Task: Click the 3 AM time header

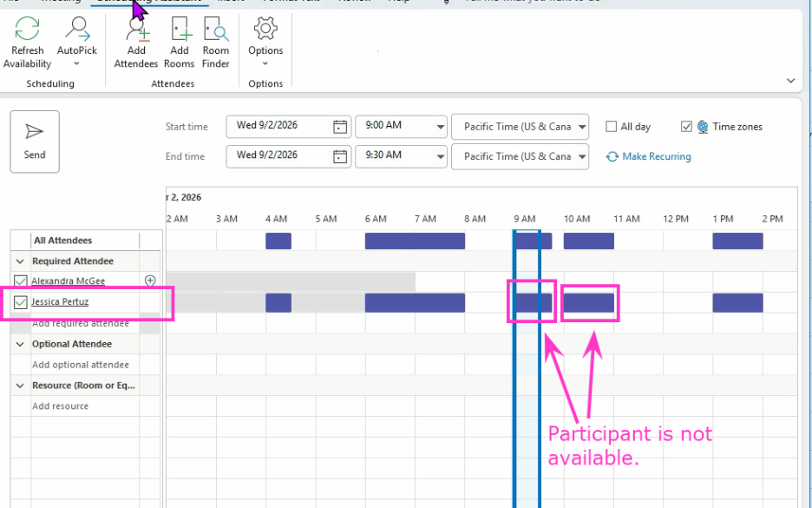Action: (226, 219)
